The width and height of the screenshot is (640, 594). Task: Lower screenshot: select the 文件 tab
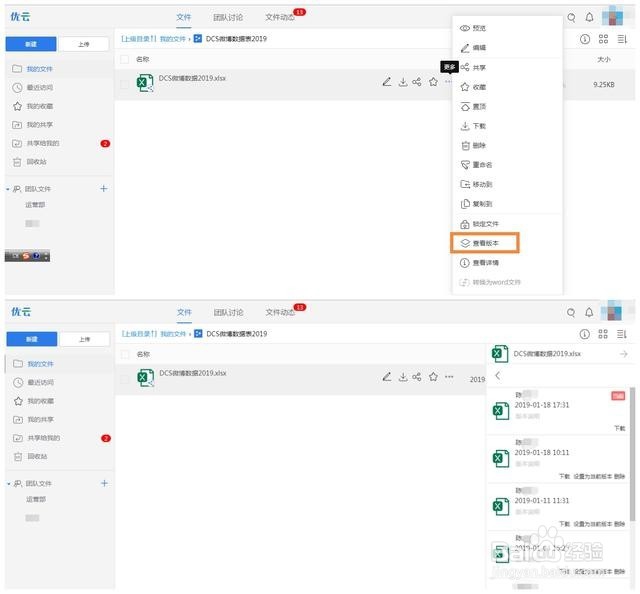tap(184, 312)
